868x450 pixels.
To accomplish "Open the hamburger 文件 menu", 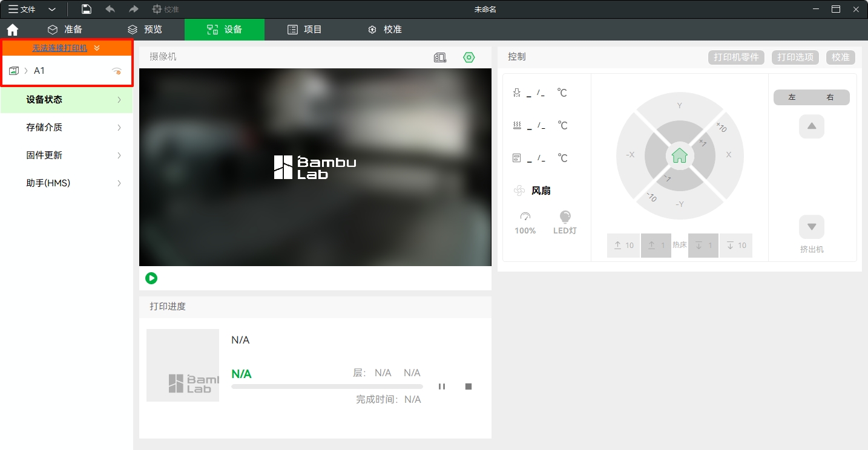I will (x=22, y=9).
